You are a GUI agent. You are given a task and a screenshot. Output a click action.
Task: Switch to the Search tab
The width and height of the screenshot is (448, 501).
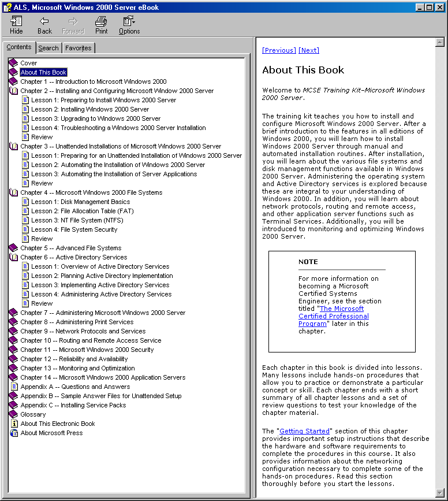48,48
